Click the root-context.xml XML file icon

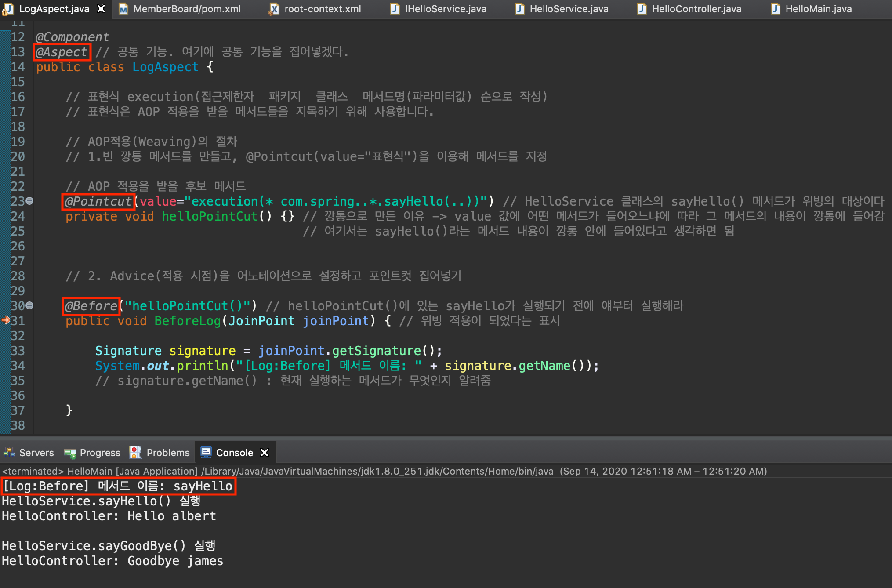point(274,9)
